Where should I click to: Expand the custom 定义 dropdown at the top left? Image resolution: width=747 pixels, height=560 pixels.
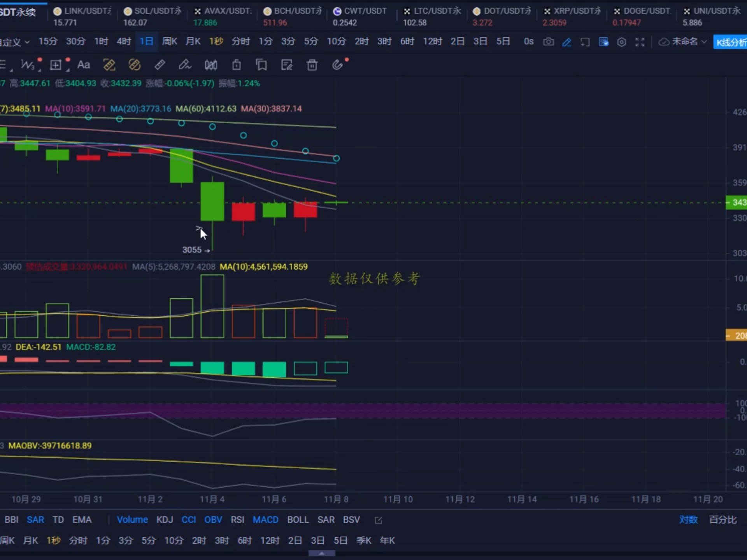click(x=16, y=42)
